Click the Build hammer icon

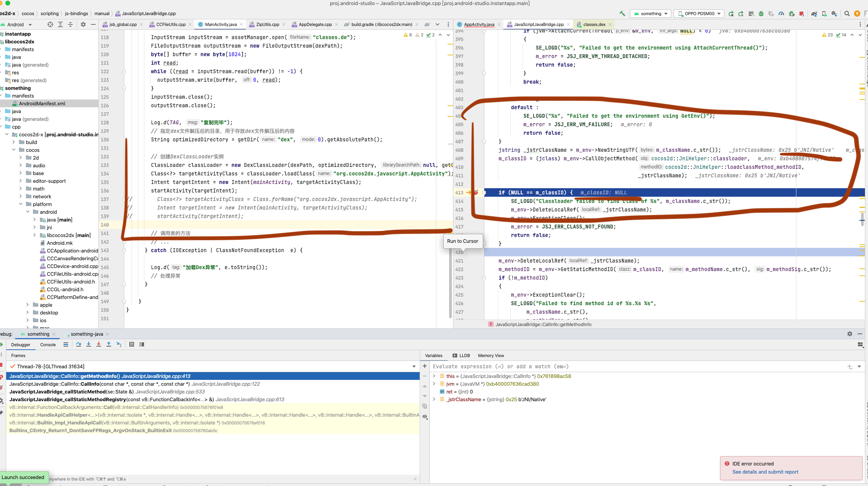[622, 14]
